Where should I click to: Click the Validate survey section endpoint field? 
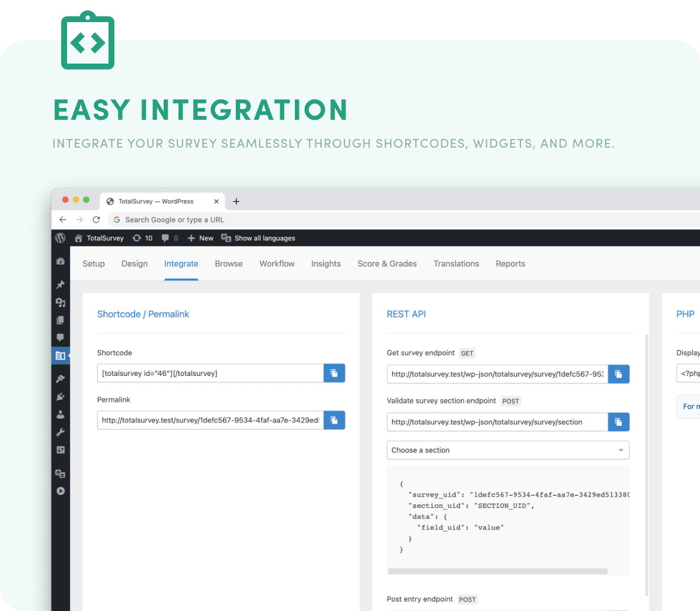point(498,422)
